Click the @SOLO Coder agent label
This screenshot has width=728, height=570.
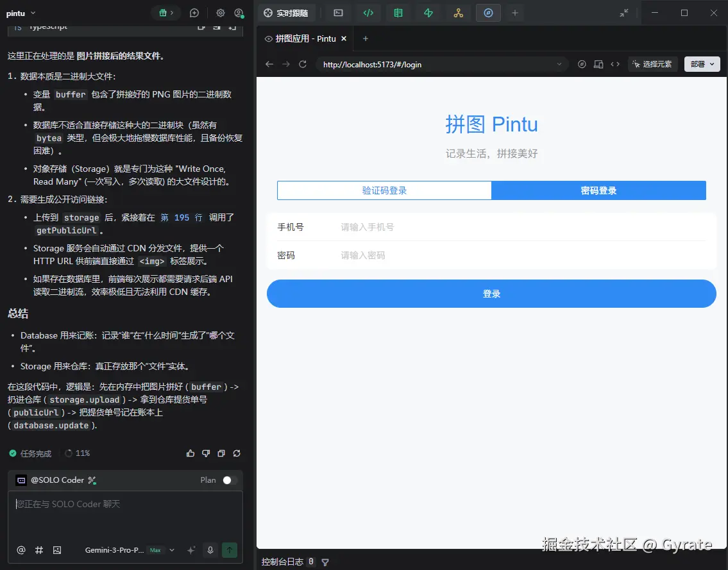[56, 480]
